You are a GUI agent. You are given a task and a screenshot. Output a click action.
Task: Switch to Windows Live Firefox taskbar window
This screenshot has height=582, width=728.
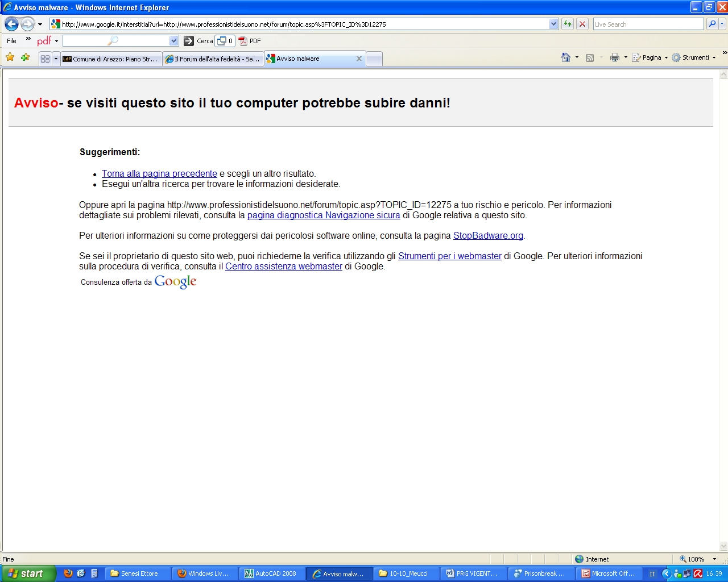[x=205, y=573]
